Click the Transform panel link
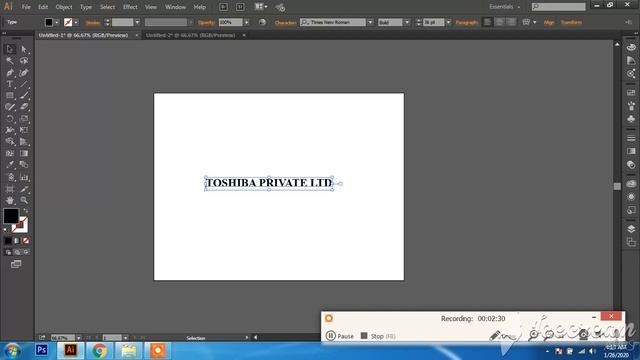 click(571, 23)
